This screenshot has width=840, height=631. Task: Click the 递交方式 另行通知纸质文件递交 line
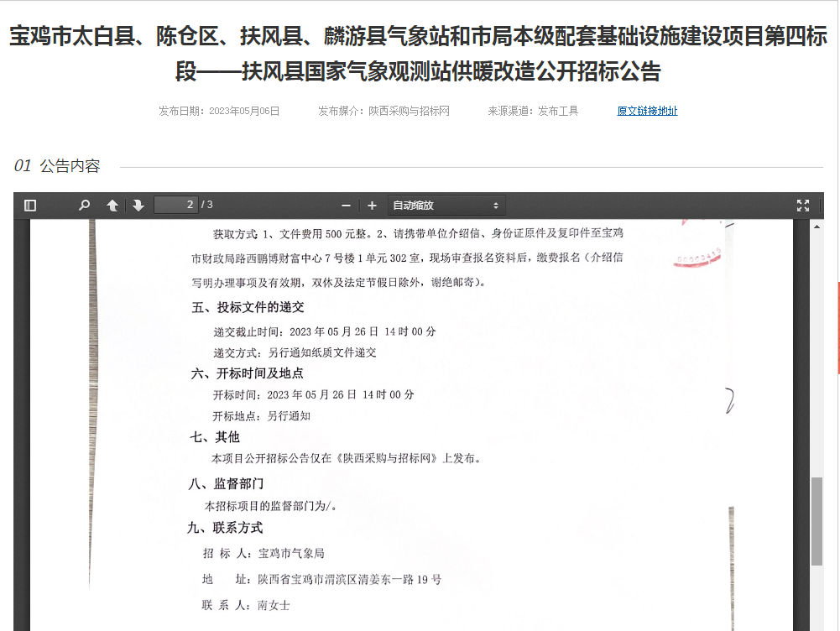pyautogui.click(x=295, y=352)
